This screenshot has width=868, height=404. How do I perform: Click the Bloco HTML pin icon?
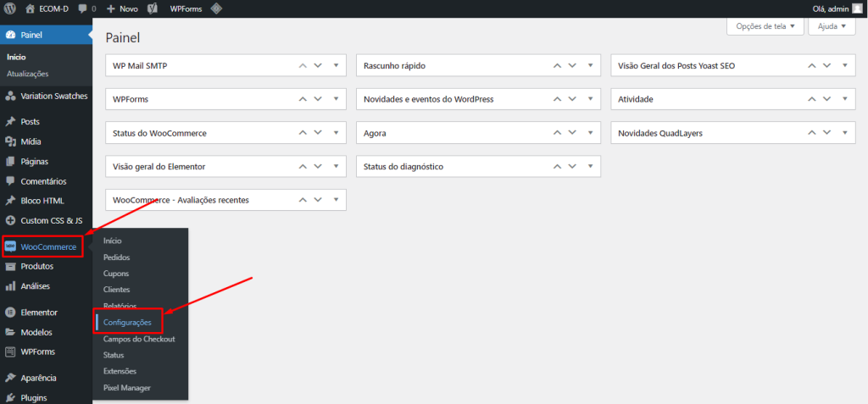(x=10, y=201)
